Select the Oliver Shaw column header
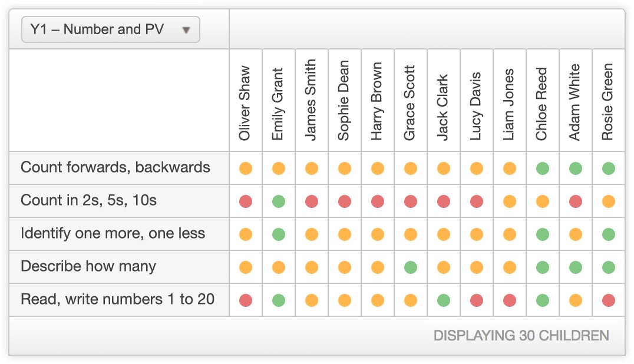The height and width of the screenshot is (364, 634). [x=245, y=104]
